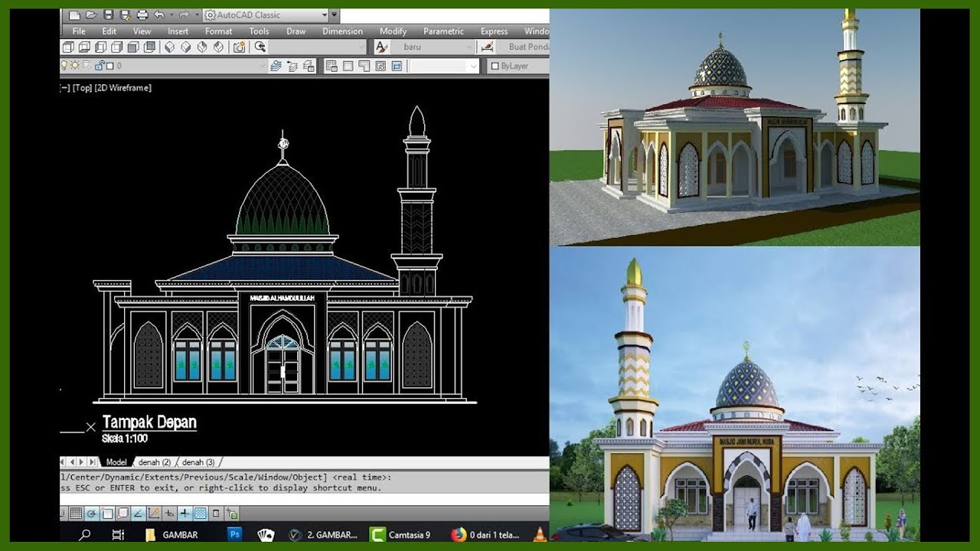Toggle Dynamic Input status bar button
980x551 pixels.
[169, 514]
